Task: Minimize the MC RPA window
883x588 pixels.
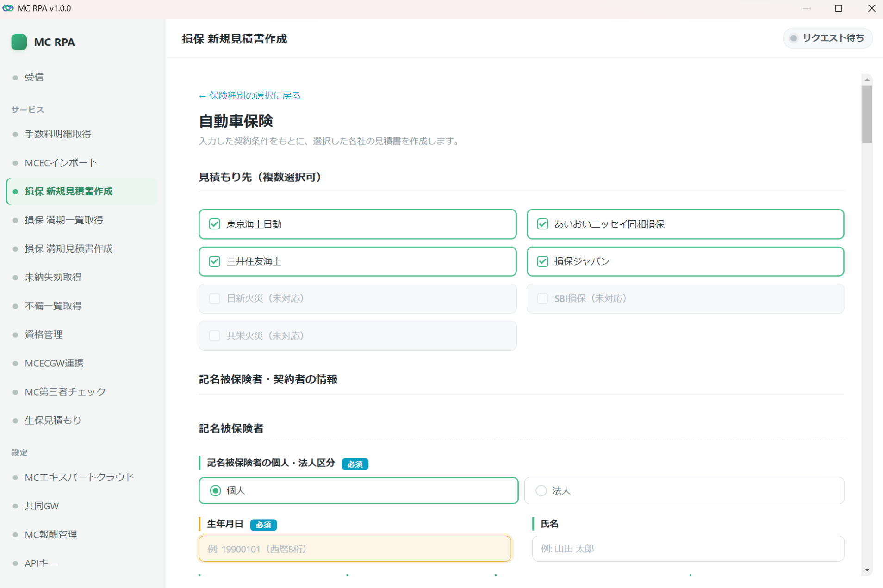Action: click(806, 8)
